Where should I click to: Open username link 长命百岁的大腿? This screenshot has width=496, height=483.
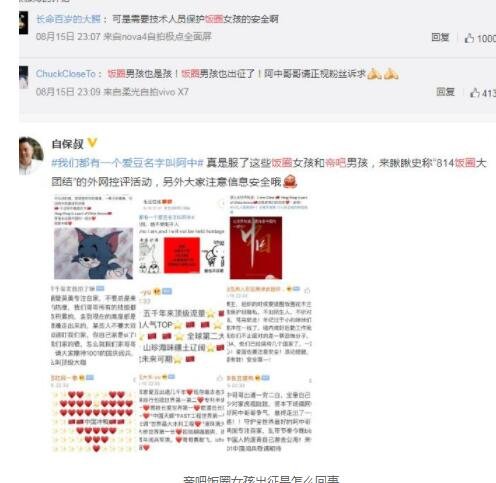[68, 19]
